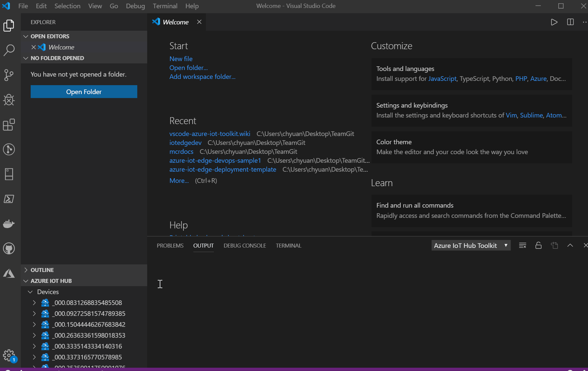Click the Azure link in Tools and languages
The image size is (588, 371).
tap(538, 79)
